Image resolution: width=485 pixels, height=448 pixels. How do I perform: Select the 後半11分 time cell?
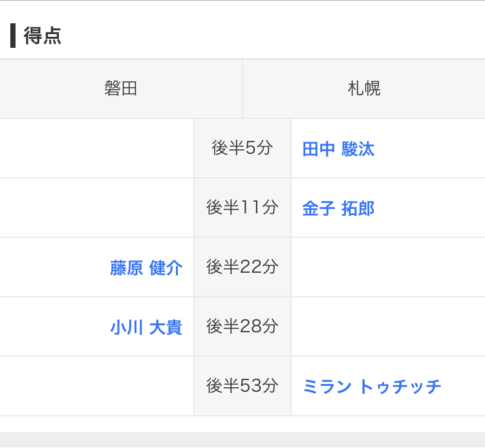click(x=242, y=208)
